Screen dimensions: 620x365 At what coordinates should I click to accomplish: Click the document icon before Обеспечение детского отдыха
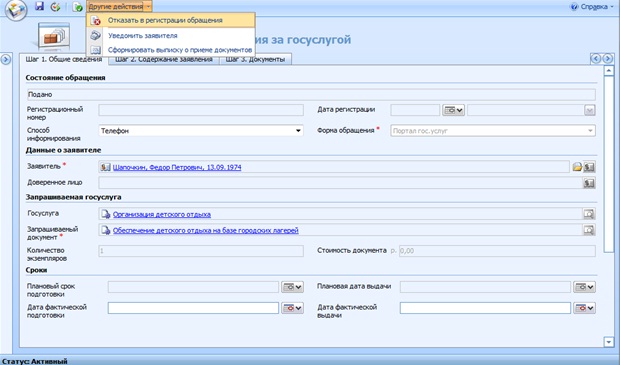pyautogui.click(x=106, y=230)
